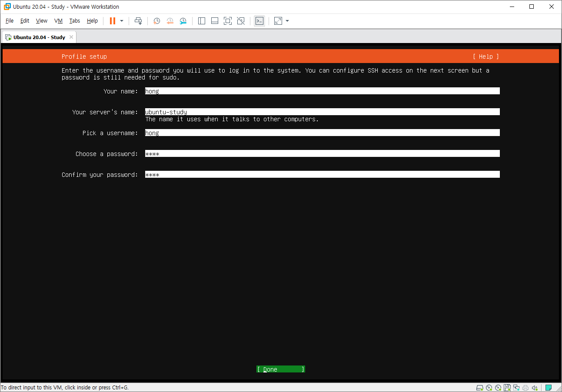Pause the virtual machine with the suspend icon
This screenshot has height=392, width=562.
(113, 21)
